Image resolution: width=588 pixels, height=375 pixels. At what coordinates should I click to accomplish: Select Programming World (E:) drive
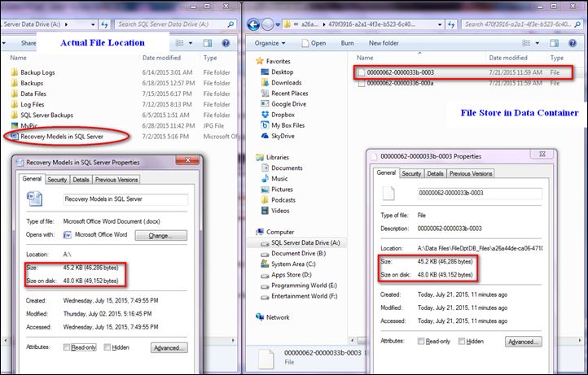[x=304, y=286]
